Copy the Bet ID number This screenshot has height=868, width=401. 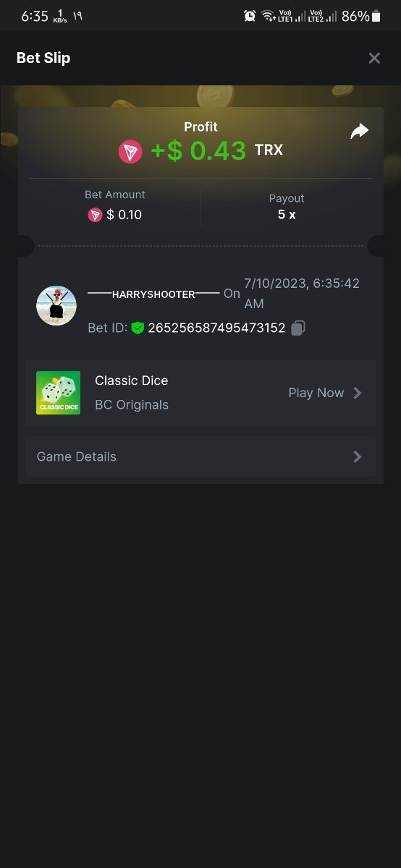tap(297, 328)
